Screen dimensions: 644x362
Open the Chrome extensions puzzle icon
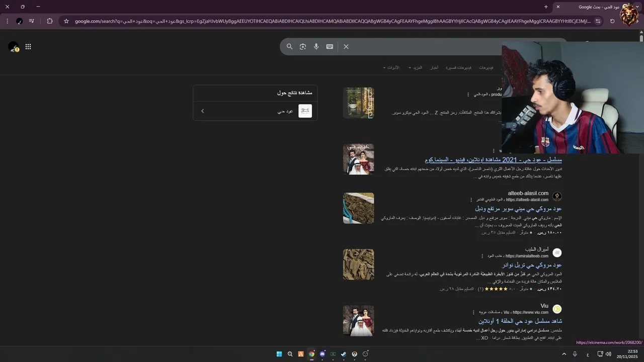[x=49, y=21]
